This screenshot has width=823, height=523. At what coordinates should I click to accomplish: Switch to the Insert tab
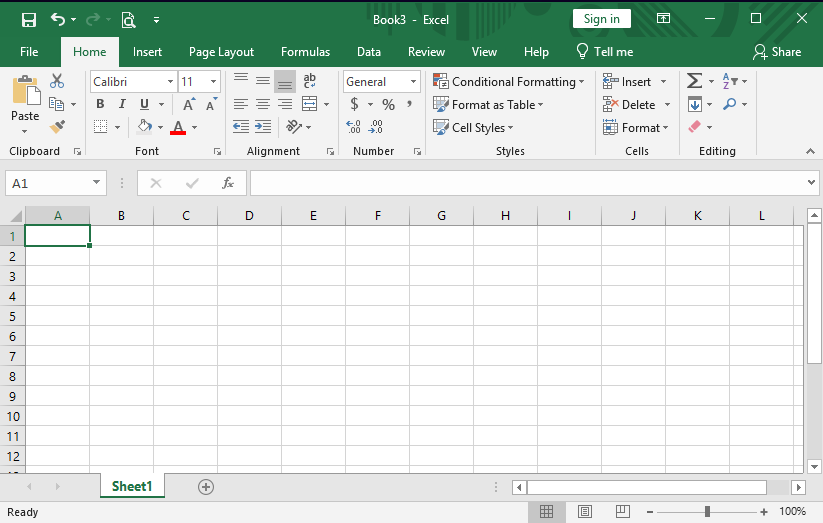147,51
